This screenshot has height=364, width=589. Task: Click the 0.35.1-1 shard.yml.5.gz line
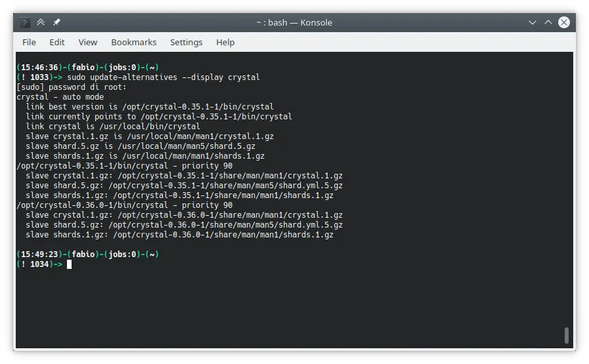184,186
